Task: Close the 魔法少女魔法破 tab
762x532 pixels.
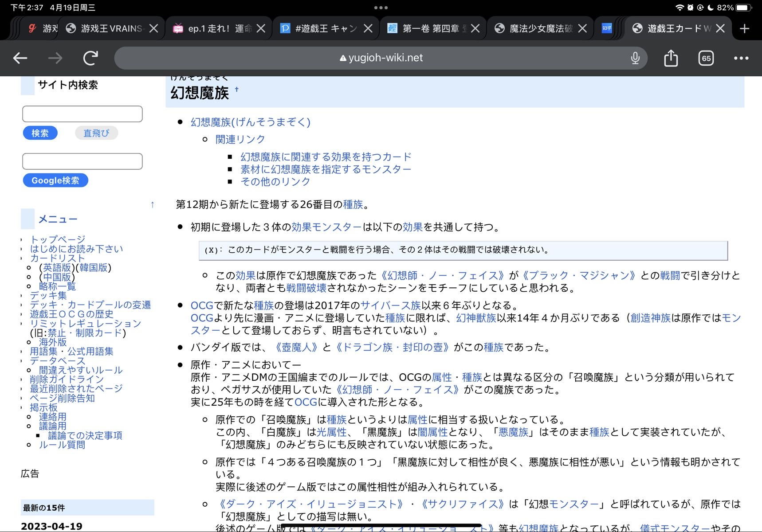Action: tap(582, 28)
